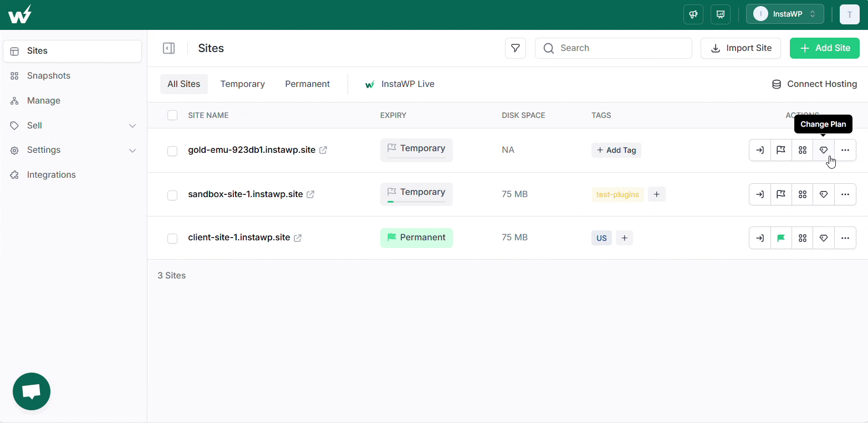
Task: Open client-site-1.instawp.site site name
Action: click(x=239, y=238)
